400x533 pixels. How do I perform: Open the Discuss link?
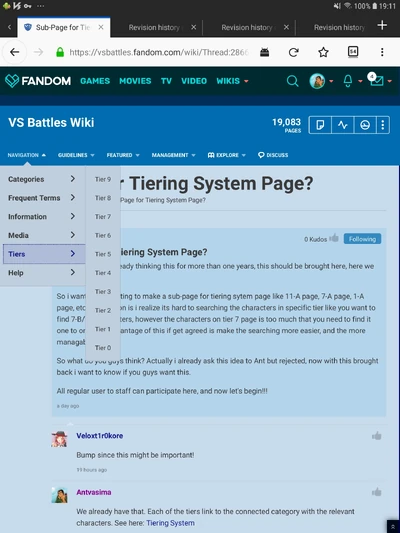click(x=273, y=155)
